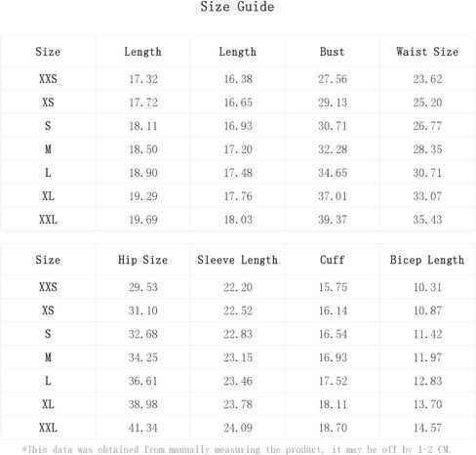This screenshot has height=455, width=476.
Task: Select second length value 18.03
Action: (x=238, y=220)
